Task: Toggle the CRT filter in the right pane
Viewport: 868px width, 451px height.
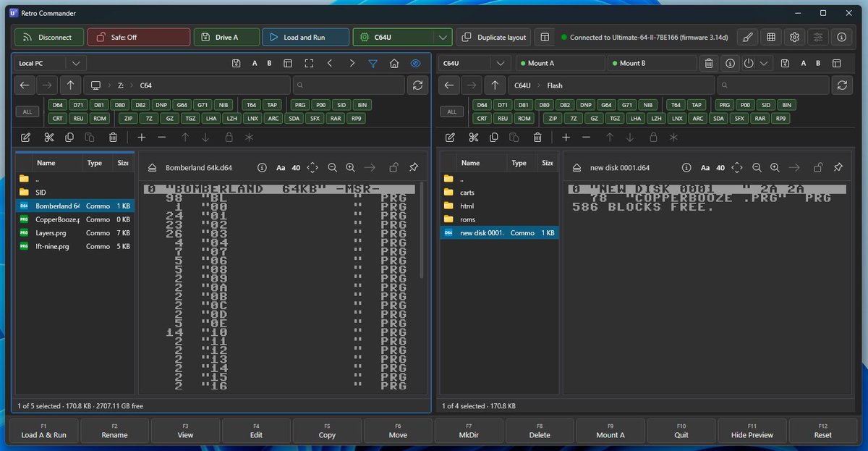Action: point(482,118)
